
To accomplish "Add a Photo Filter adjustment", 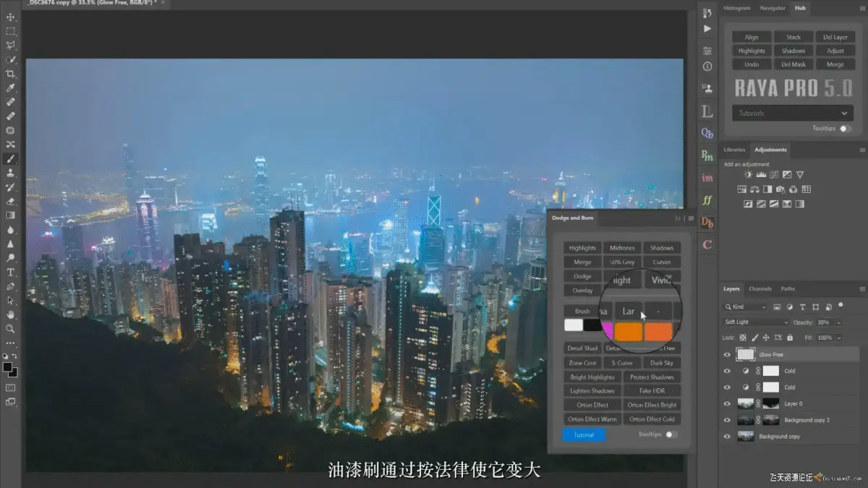I will 781,189.
